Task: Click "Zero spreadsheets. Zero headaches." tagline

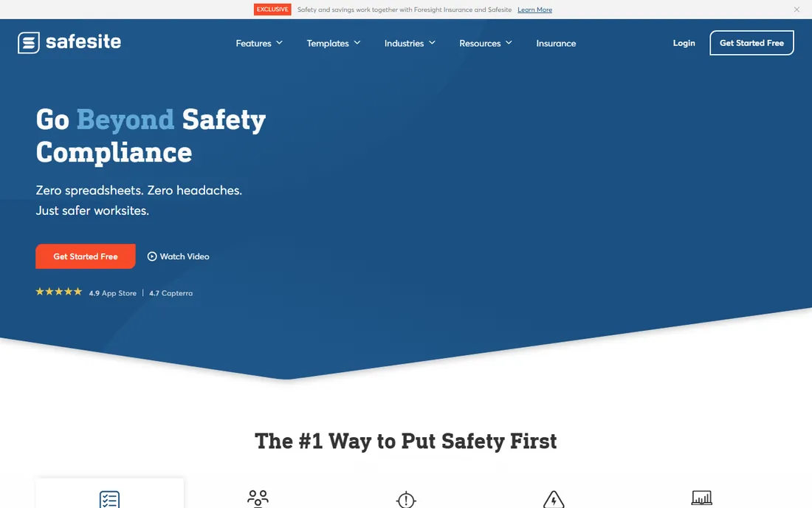Action: 139,190
